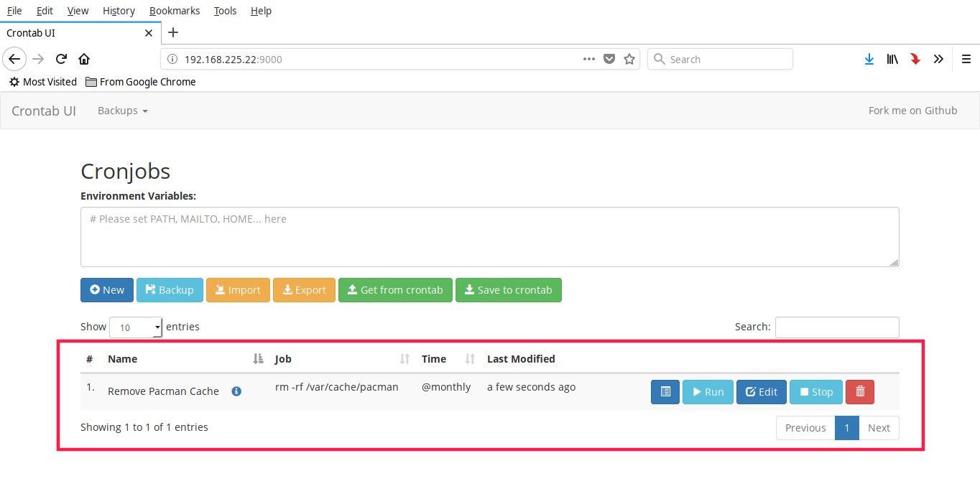The height and width of the screenshot is (494, 980).
Task: Open the Tools menu
Action: click(x=225, y=11)
